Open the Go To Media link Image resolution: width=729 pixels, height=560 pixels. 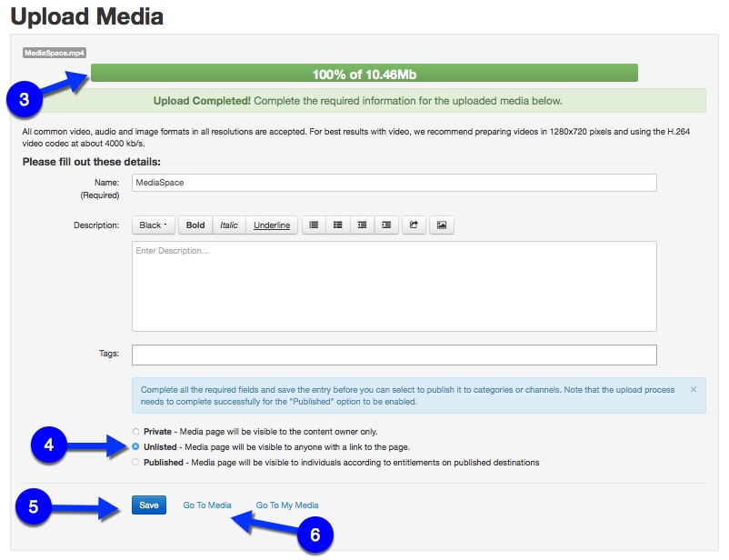[x=207, y=505]
